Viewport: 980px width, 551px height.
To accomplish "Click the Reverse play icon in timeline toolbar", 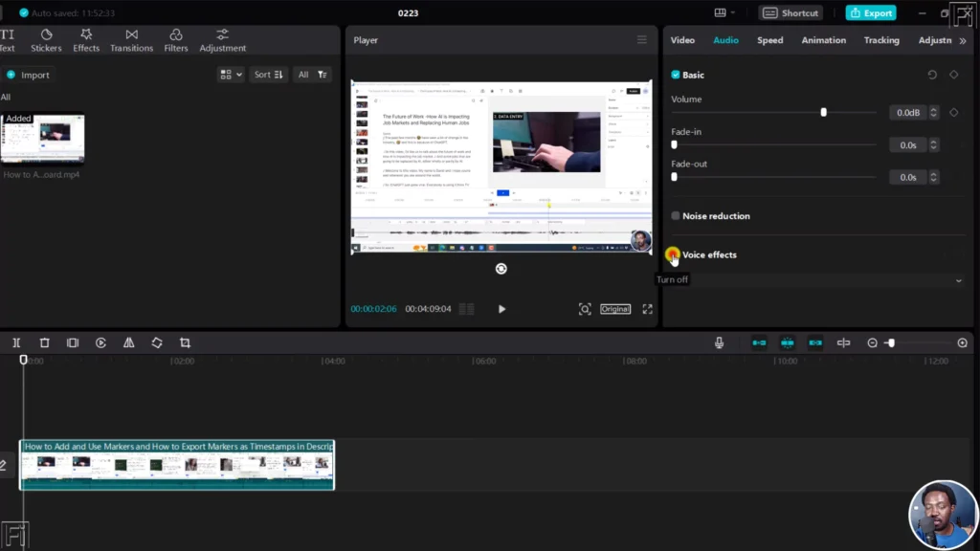I will point(100,343).
